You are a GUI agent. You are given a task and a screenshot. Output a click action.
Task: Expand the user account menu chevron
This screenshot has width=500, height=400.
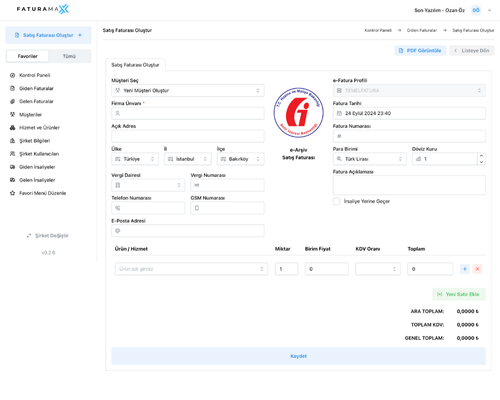[x=489, y=10]
